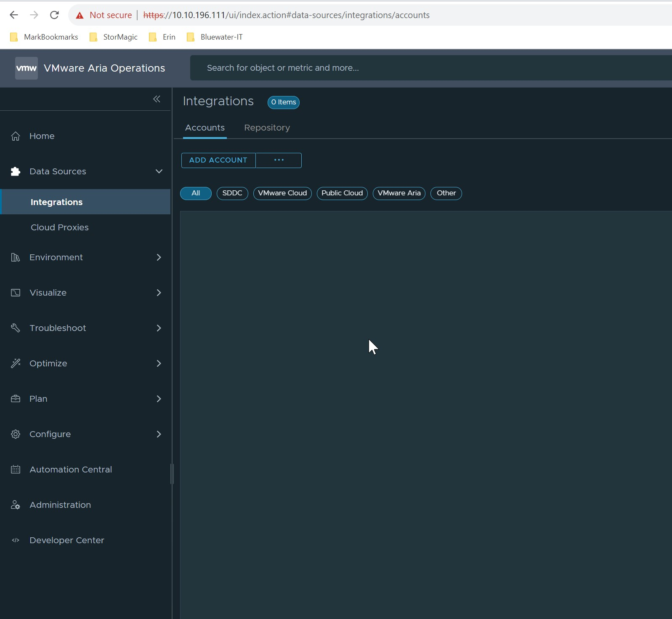
Task: Open the Erin bookmark folder
Action: click(x=162, y=37)
